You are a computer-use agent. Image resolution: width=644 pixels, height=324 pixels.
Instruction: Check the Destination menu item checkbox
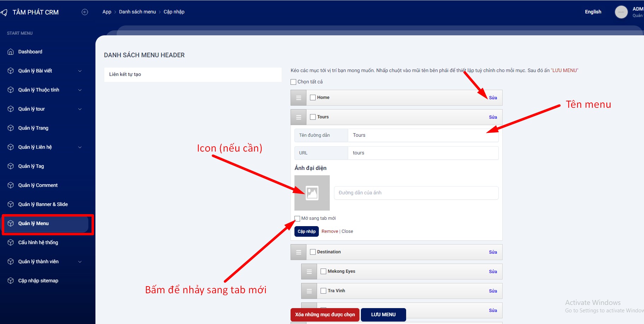(x=313, y=252)
